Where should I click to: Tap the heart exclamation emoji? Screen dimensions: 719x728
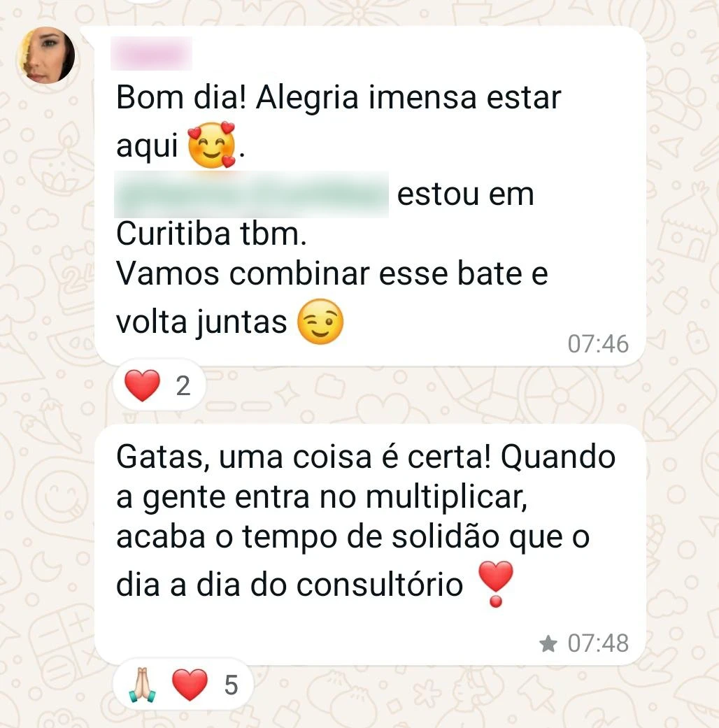click(496, 583)
